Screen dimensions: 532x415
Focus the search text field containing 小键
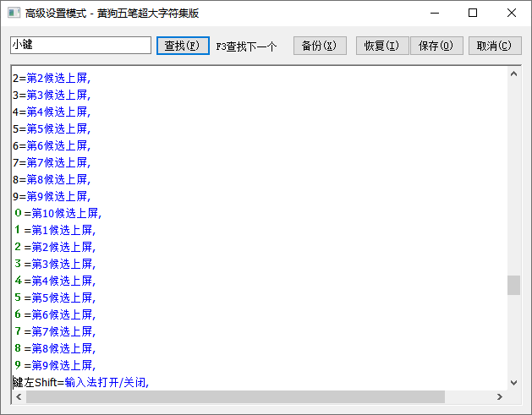tap(80, 46)
